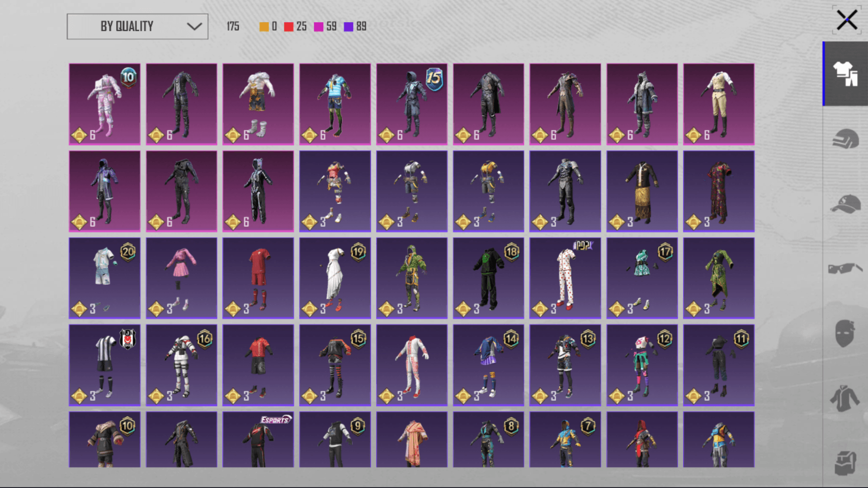Open the BY QUALITY sort dropdown

(137, 27)
